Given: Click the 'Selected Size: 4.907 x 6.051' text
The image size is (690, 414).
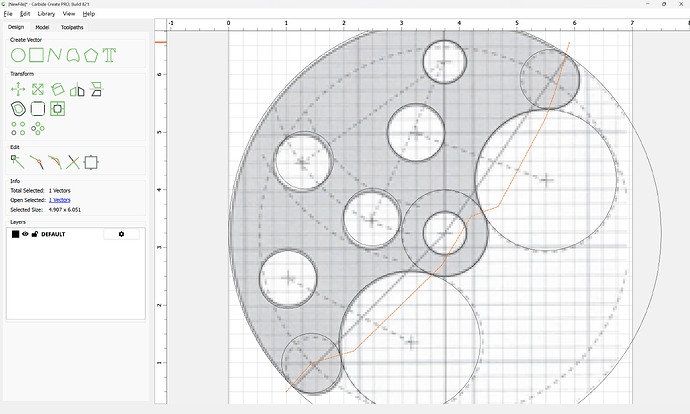Looking at the screenshot, I should (x=46, y=210).
